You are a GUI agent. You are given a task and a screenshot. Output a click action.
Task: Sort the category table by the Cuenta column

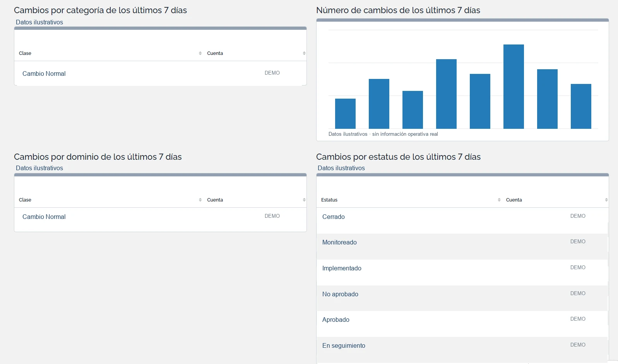(x=304, y=53)
